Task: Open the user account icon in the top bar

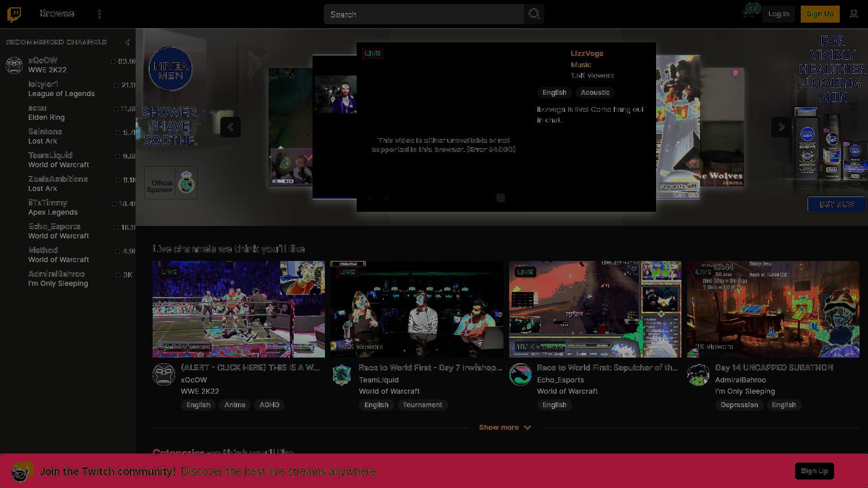Action: tap(854, 14)
